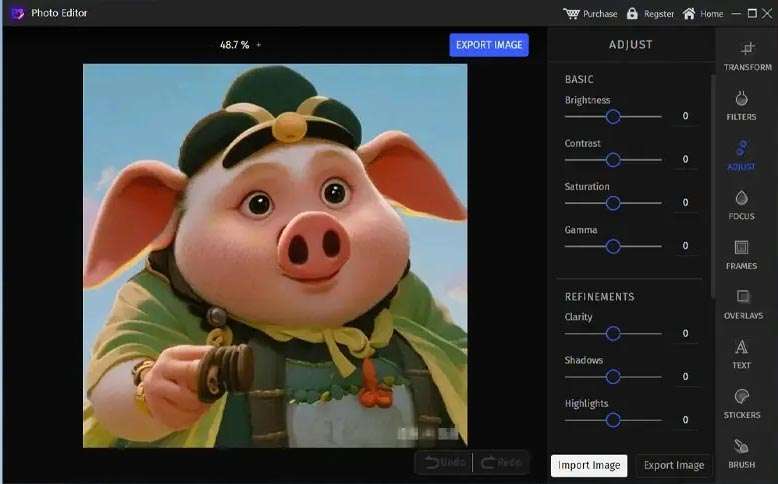778x484 pixels.
Task: Click the Import Image button
Action: tap(589, 465)
